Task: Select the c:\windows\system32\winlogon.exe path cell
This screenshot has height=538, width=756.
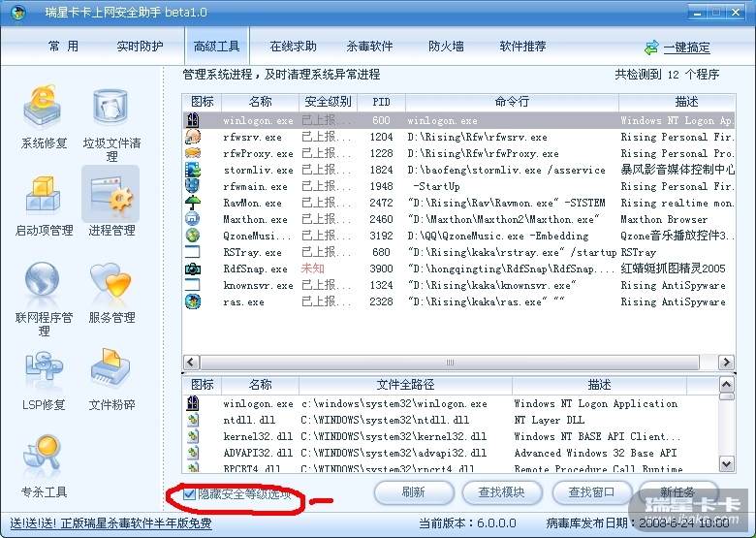Action: (x=394, y=403)
